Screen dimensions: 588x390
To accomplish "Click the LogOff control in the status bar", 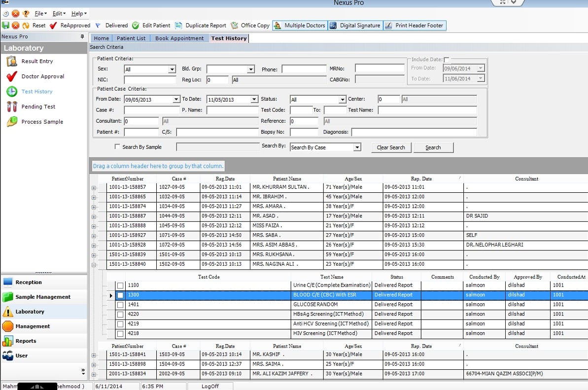I will click(x=210, y=386).
